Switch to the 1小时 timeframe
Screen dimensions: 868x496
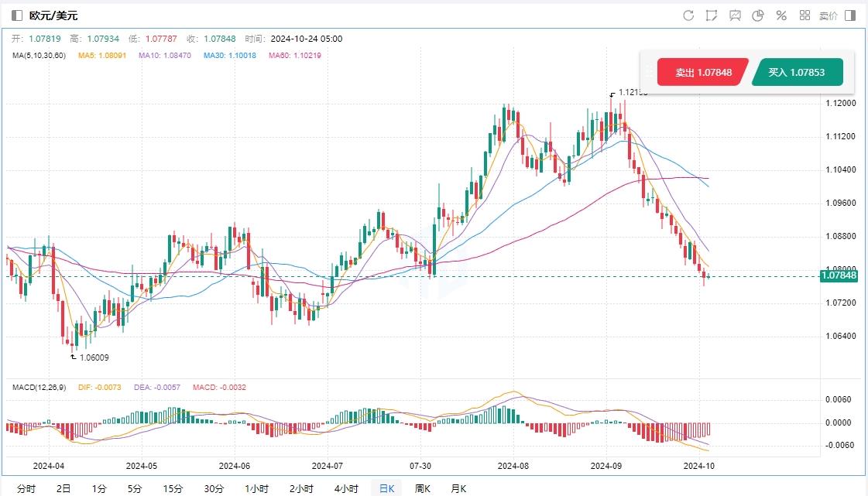(256, 488)
